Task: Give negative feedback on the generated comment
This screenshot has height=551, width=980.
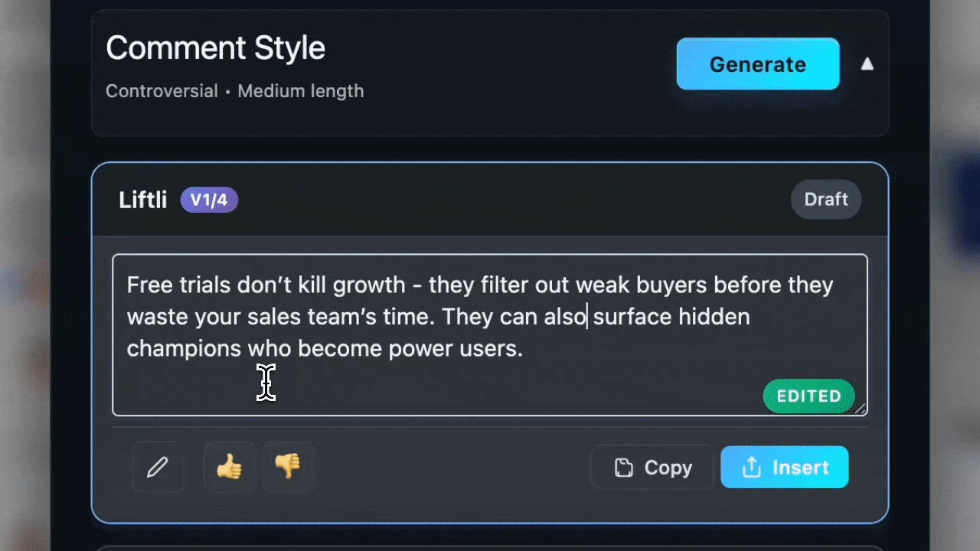Action: coord(289,467)
